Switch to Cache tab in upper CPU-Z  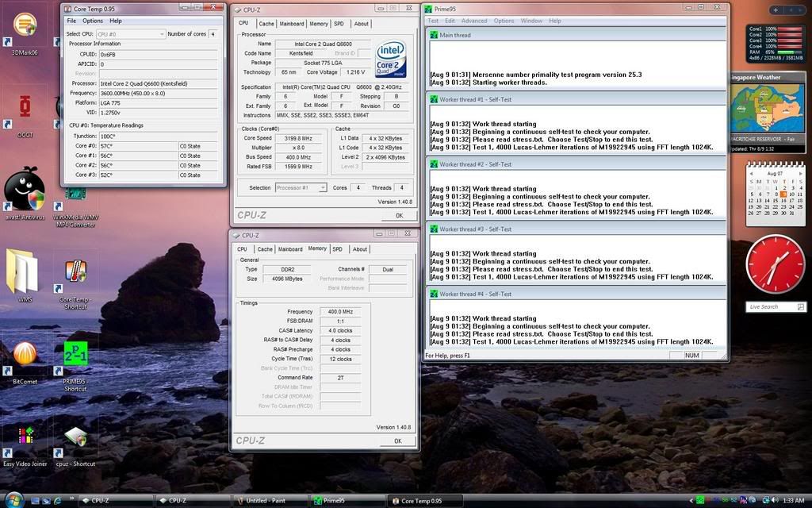(x=266, y=24)
